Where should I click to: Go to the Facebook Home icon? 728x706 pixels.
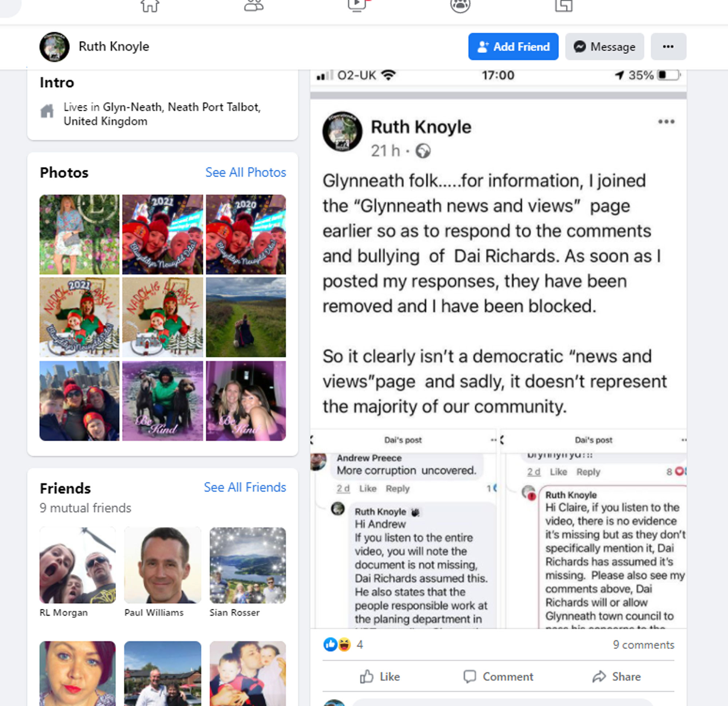coord(150,6)
